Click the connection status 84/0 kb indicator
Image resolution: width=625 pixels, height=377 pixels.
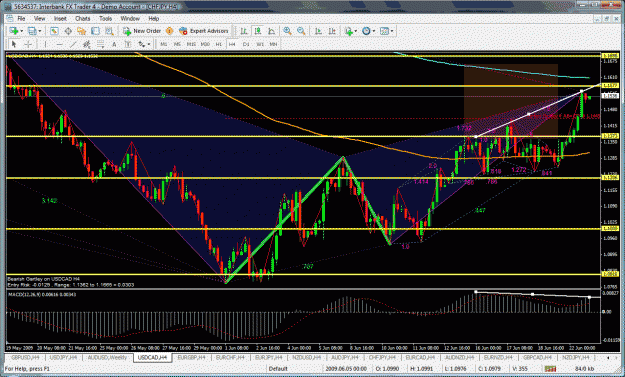pyautogui.click(x=584, y=369)
